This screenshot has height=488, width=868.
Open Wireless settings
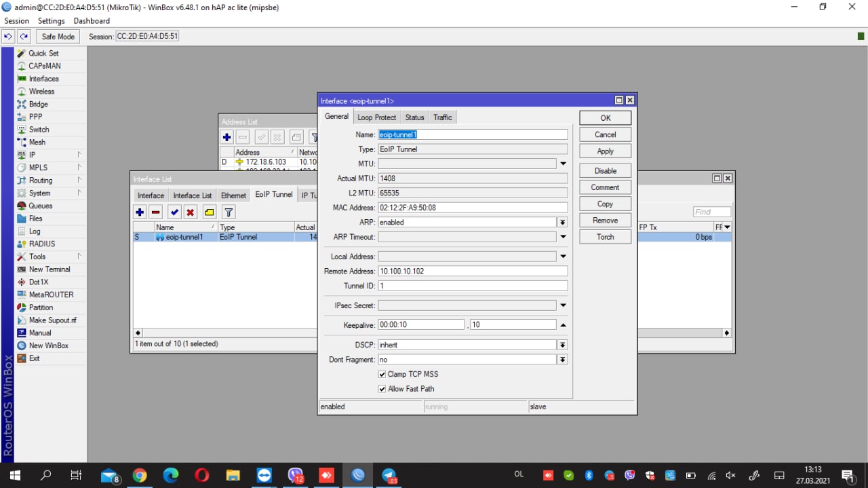pos(41,92)
